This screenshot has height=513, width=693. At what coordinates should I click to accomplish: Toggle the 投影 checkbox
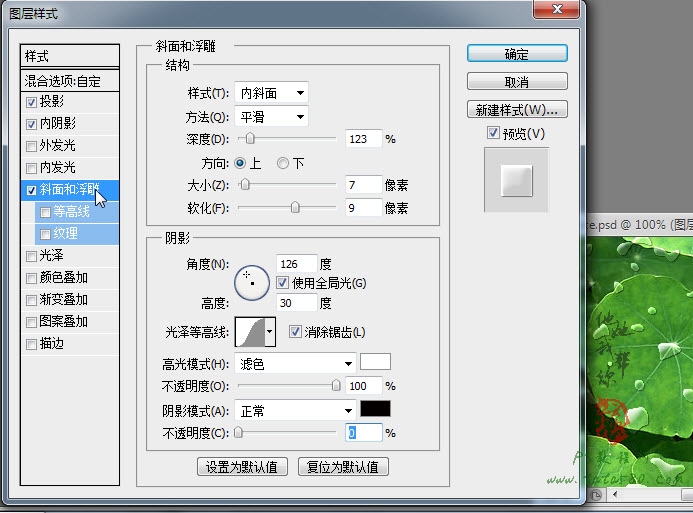[31, 102]
